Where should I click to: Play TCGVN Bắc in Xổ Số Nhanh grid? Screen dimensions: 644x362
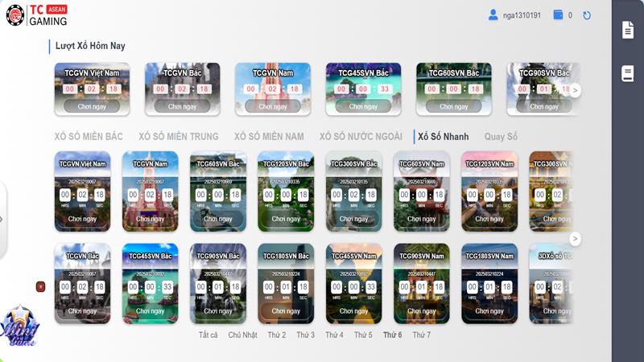[x=82, y=311]
